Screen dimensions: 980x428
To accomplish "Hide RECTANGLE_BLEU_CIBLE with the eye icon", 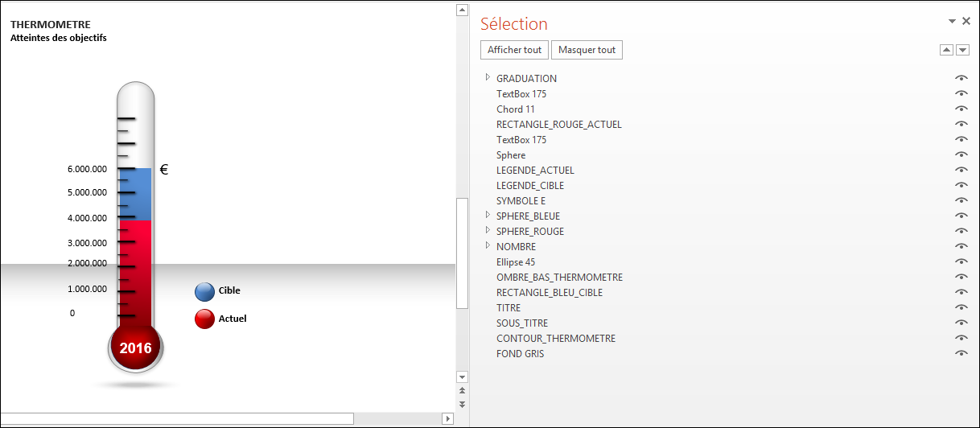I will [x=961, y=292].
